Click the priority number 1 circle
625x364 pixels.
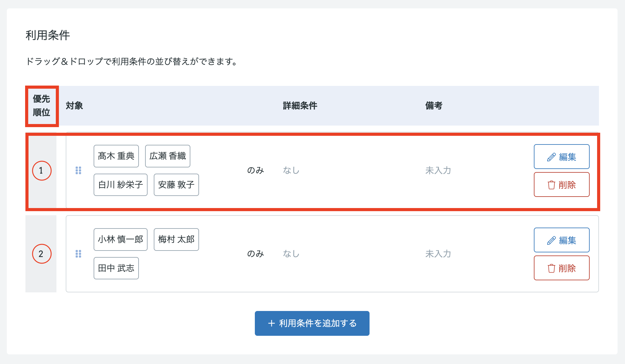point(42,171)
